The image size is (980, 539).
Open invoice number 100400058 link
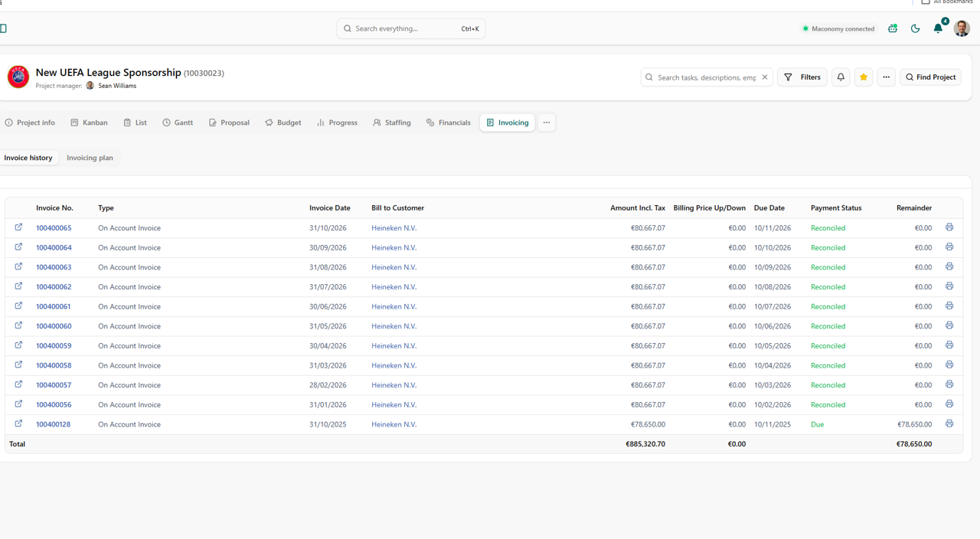54,365
